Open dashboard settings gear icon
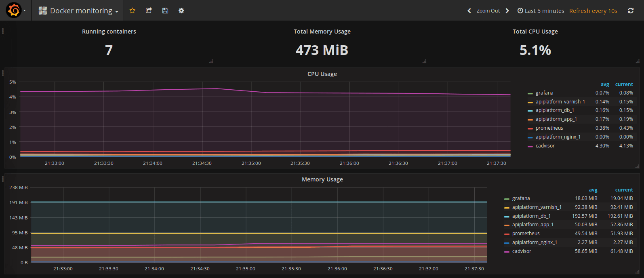This screenshot has height=278, width=644. tap(181, 11)
